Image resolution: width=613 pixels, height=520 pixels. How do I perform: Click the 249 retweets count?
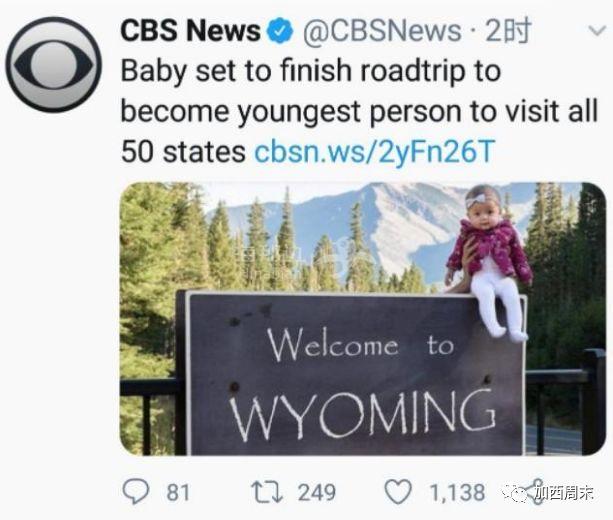317,492
